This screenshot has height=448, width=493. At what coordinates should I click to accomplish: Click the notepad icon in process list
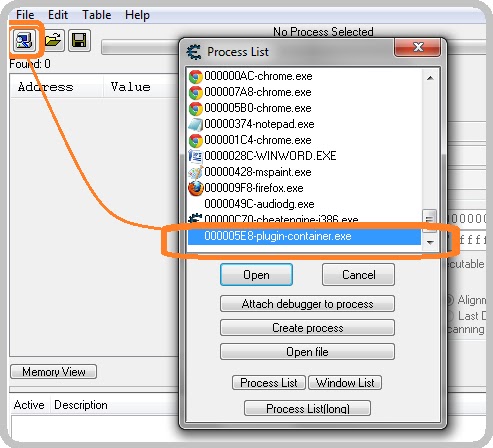(196, 125)
